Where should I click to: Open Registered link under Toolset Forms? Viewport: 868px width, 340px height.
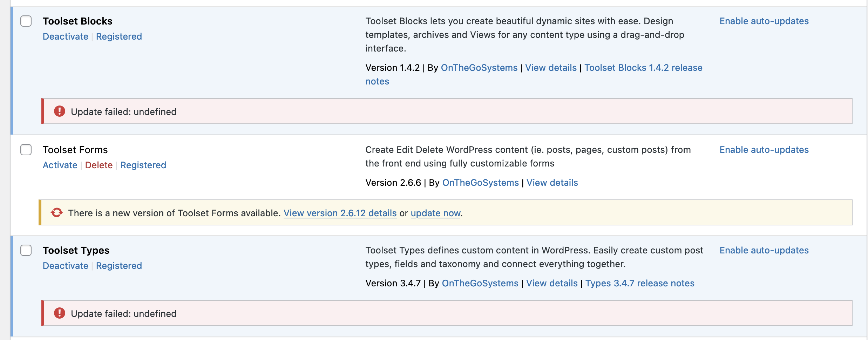pyautogui.click(x=143, y=165)
